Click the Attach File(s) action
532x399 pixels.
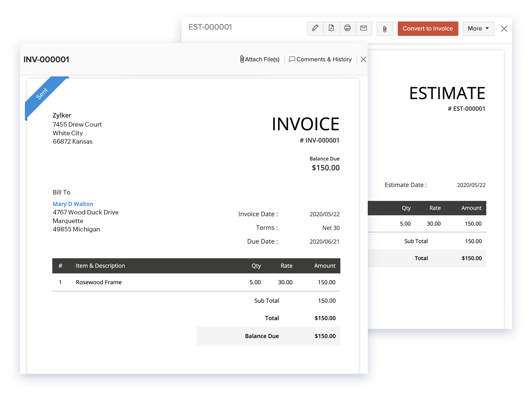[x=259, y=59]
